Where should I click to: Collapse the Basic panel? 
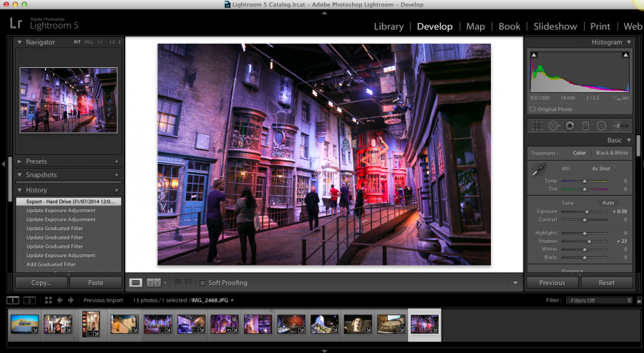pyautogui.click(x=629, y=140)
